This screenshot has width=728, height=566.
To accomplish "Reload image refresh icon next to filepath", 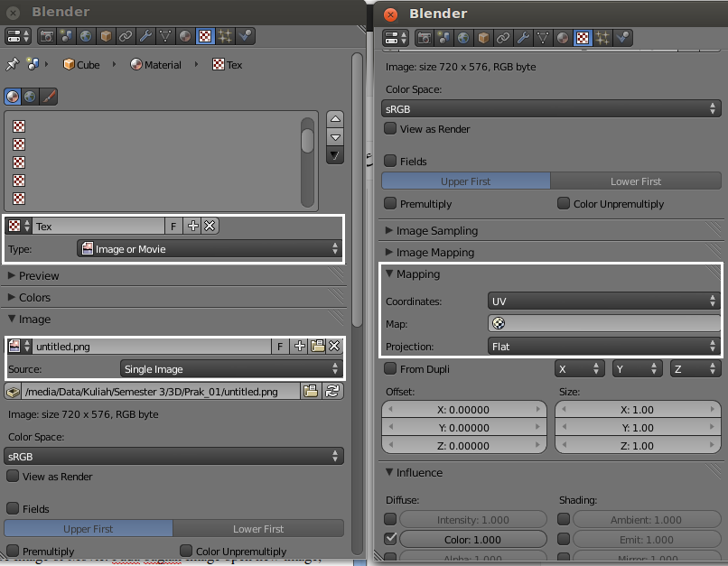I will (332, 391).
